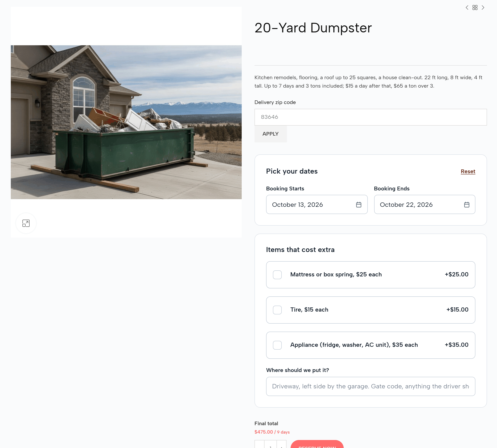Open the product grid view icon

[475, 8]
